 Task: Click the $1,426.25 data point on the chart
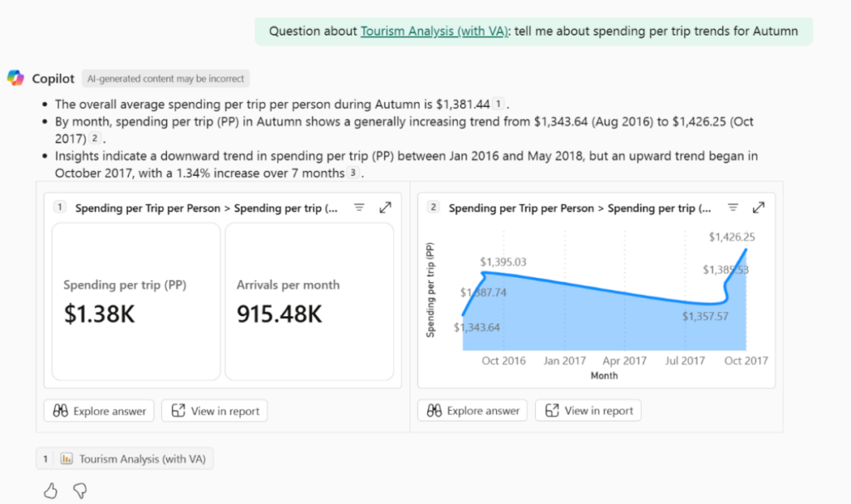[745, 249]
